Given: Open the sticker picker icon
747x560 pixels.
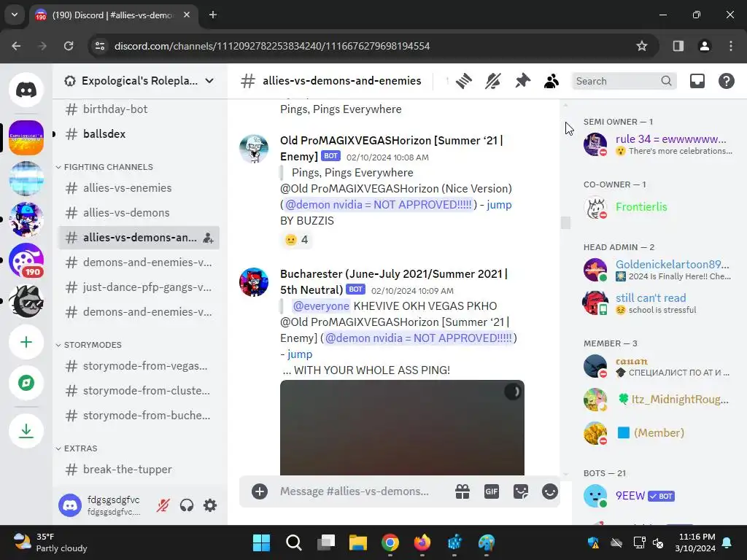Looking at the screenshot, I should (x=521, y=491).
